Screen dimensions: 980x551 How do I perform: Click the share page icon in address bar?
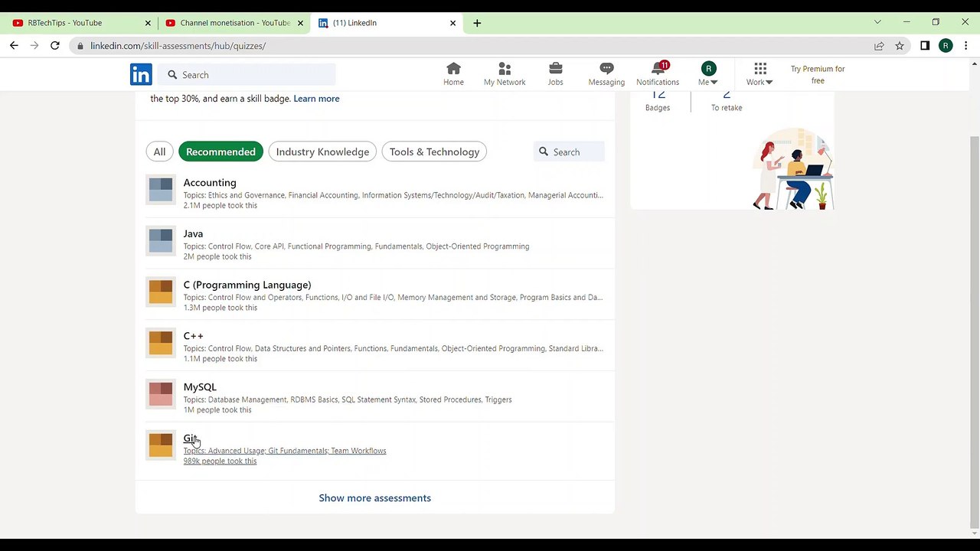[879, 46]
